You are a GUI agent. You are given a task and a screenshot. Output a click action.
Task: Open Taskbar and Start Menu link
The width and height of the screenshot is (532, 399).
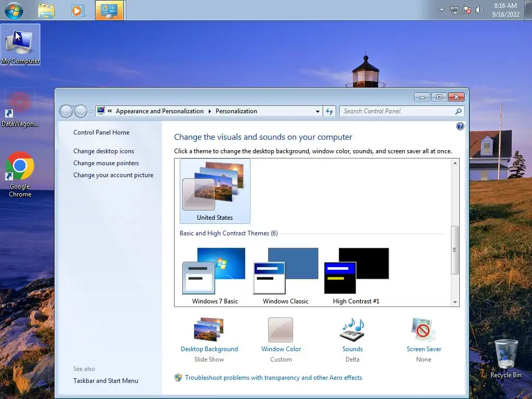tap(105, 381)
